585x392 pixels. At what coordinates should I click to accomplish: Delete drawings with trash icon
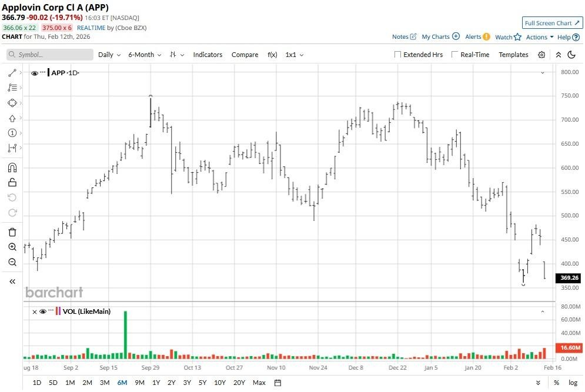(12, 232)
